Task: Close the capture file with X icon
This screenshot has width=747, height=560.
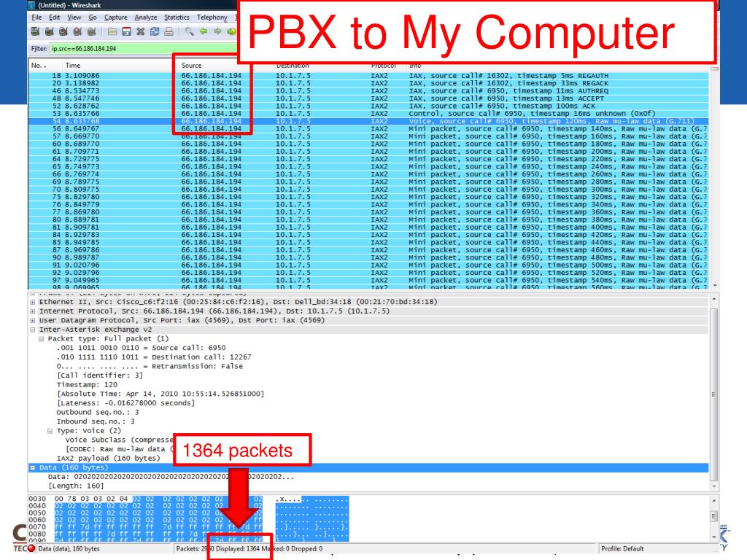Action: tap(141, 31)
